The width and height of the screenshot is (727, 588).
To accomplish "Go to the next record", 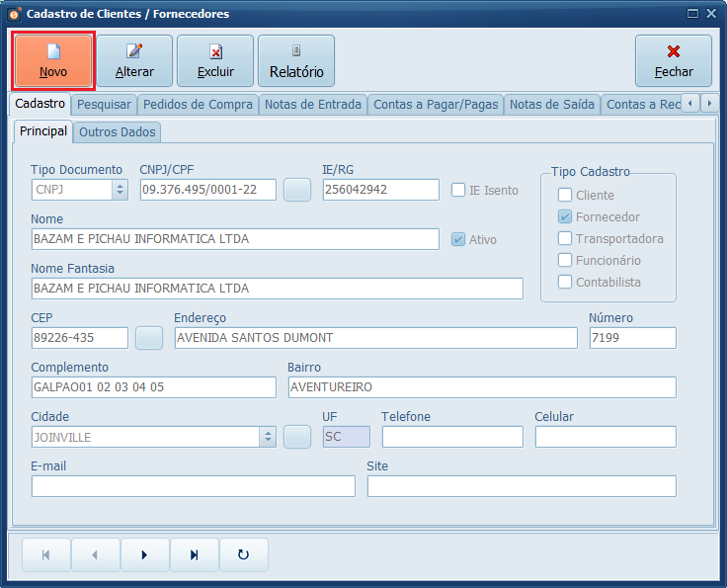I will [145, 555].
